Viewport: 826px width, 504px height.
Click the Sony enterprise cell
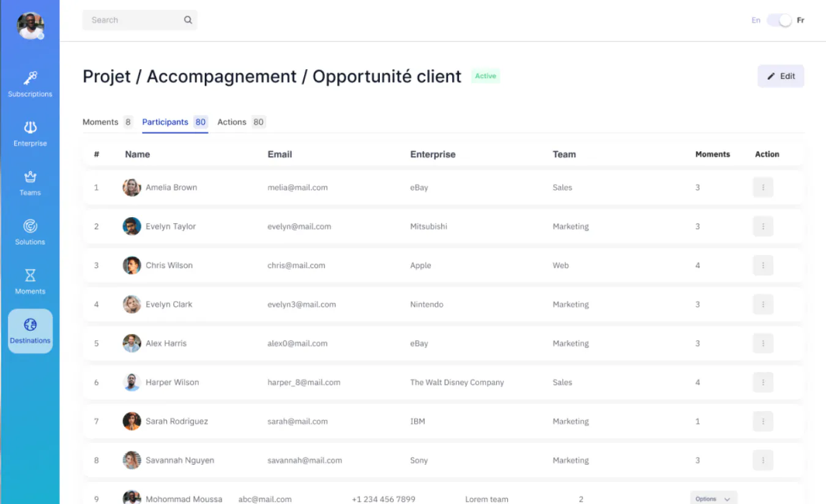[x=419, y=460]
